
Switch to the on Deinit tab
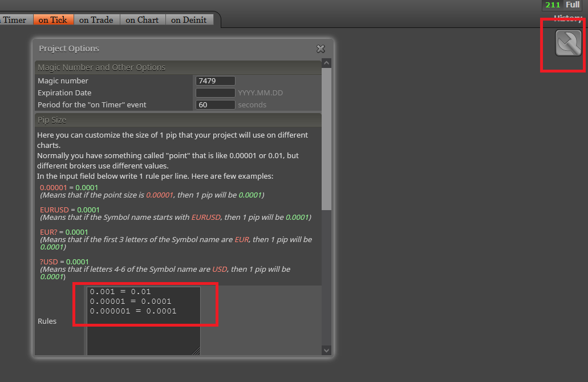tap(189, 20)
